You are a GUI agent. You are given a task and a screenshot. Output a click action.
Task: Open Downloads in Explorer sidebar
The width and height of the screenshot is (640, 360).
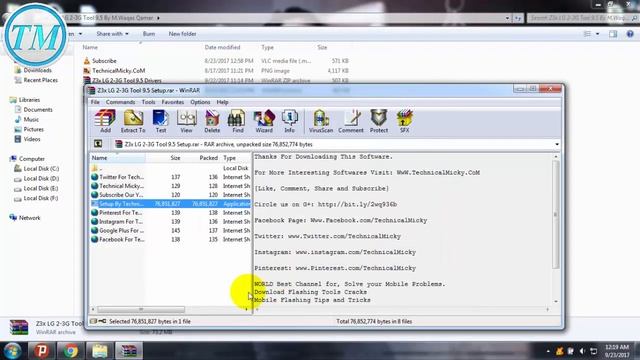tap(38, 70)
